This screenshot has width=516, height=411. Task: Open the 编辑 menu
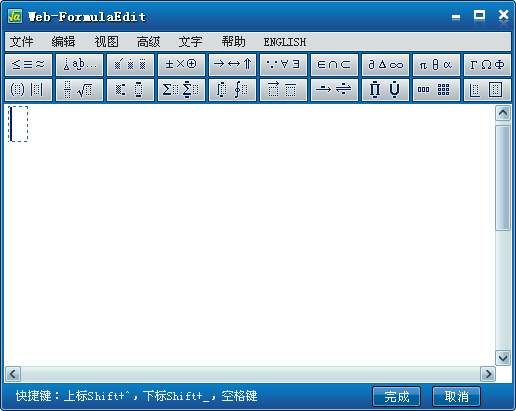coord(63,42)
